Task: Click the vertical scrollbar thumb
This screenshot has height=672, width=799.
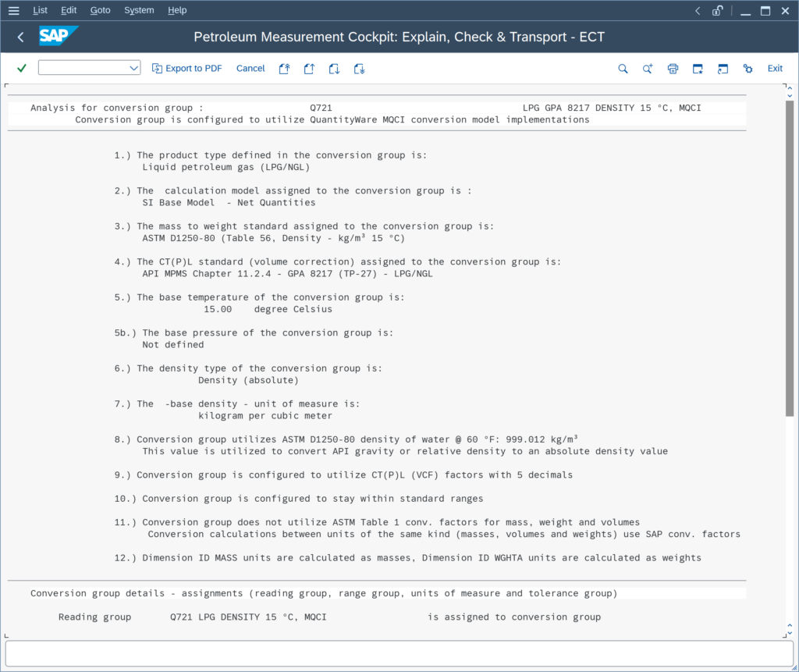Action: click(790, 258)
